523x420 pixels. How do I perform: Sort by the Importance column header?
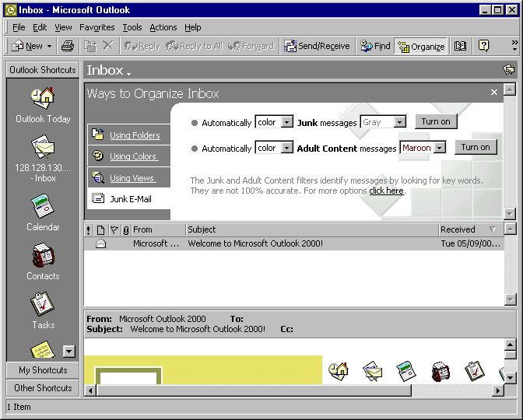[x=89, y=229]
